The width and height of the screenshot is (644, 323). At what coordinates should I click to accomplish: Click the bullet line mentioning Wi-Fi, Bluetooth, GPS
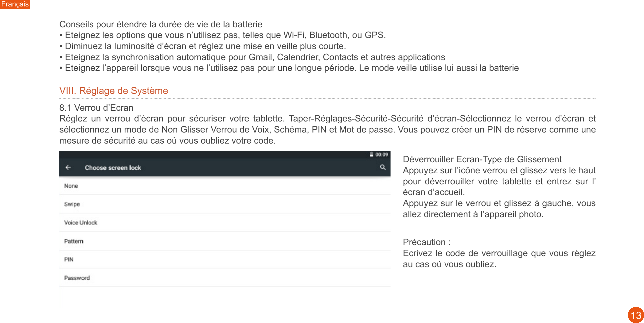(222, 35)
